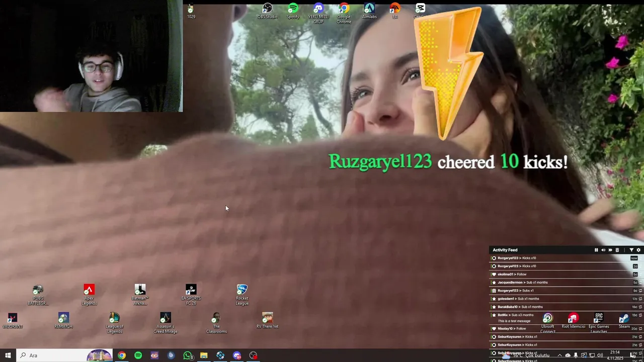The height and width of the screenshot is (362, 644).
Task: Click the Ara taskbar search box
Action: [65, 355]
